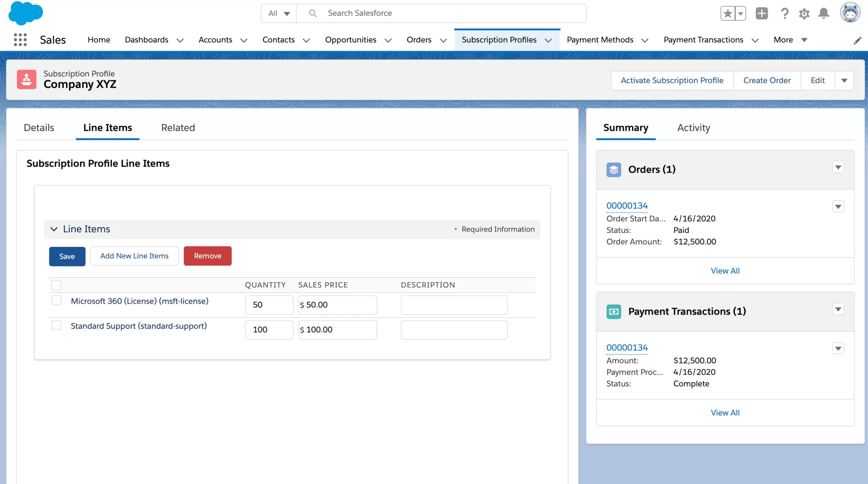This screenshot has width=868, height=484.
Task: Open order 00000134 link
Action: click(x=627, y=205)
